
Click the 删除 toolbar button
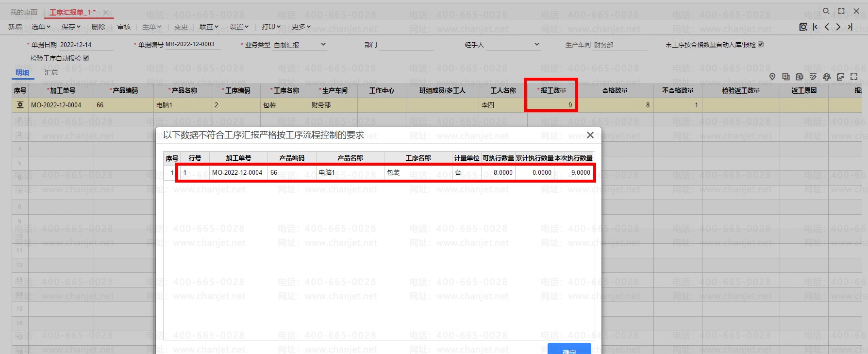click(x=98, y=27)
